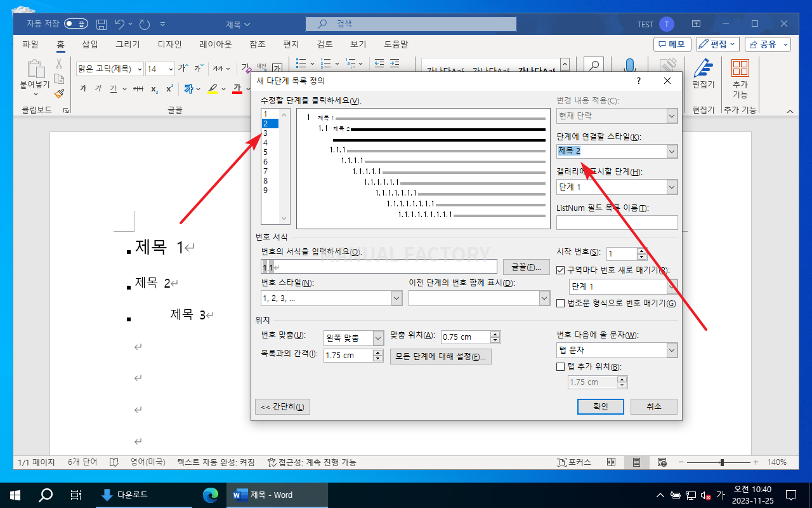Uncheck restart numbering each section checkbox
The height and width of the screenshot is (508, 812).
point(560,270)
